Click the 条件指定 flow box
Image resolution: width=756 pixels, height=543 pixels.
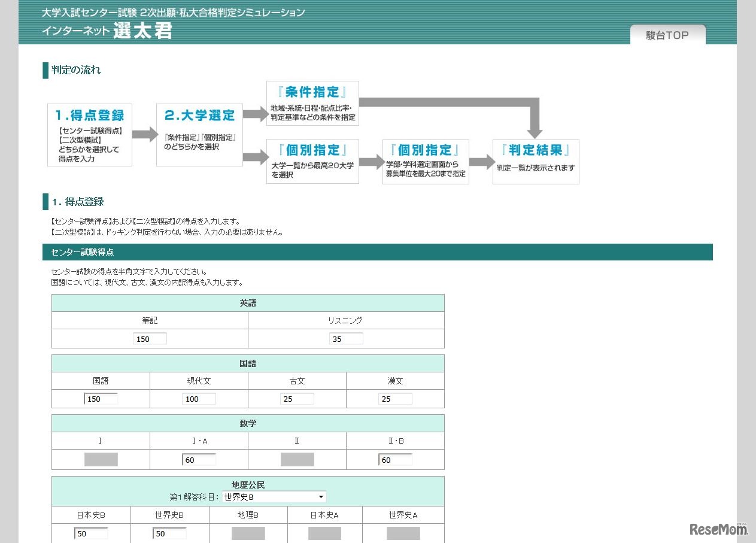point(312,103)
